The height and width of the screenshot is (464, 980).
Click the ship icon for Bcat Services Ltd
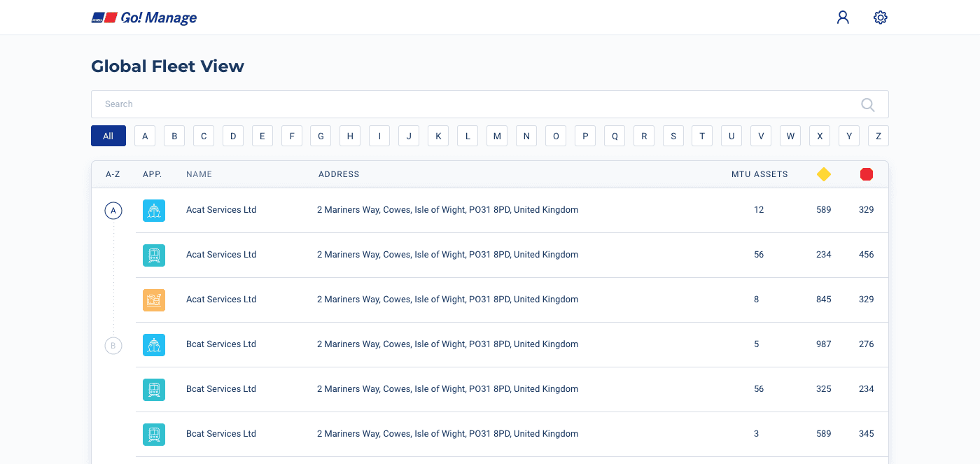(154, 345)
